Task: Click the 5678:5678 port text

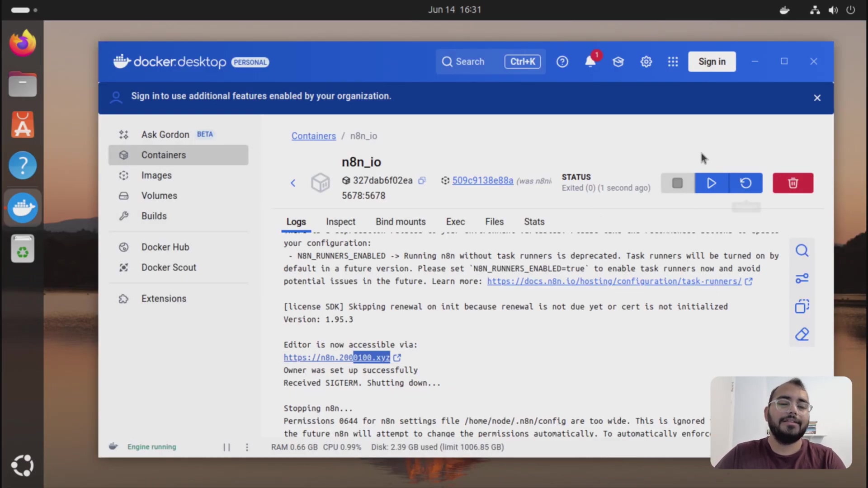Action: (x=363, y=196)
